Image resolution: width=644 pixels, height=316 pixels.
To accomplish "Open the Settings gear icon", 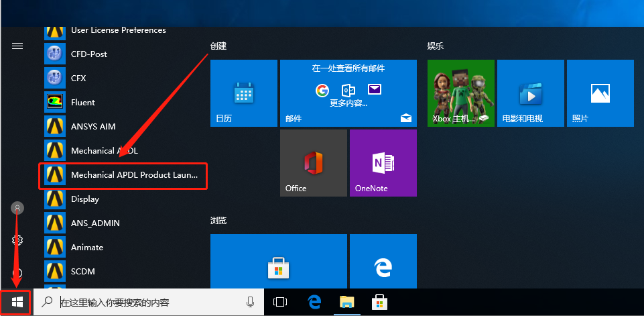I will click(x=17, y=240).
